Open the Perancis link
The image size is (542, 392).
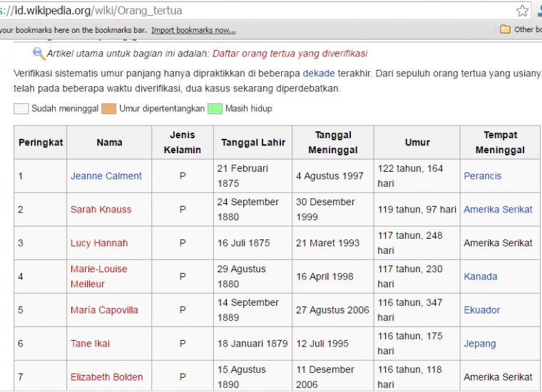click(x=483, y=176)
